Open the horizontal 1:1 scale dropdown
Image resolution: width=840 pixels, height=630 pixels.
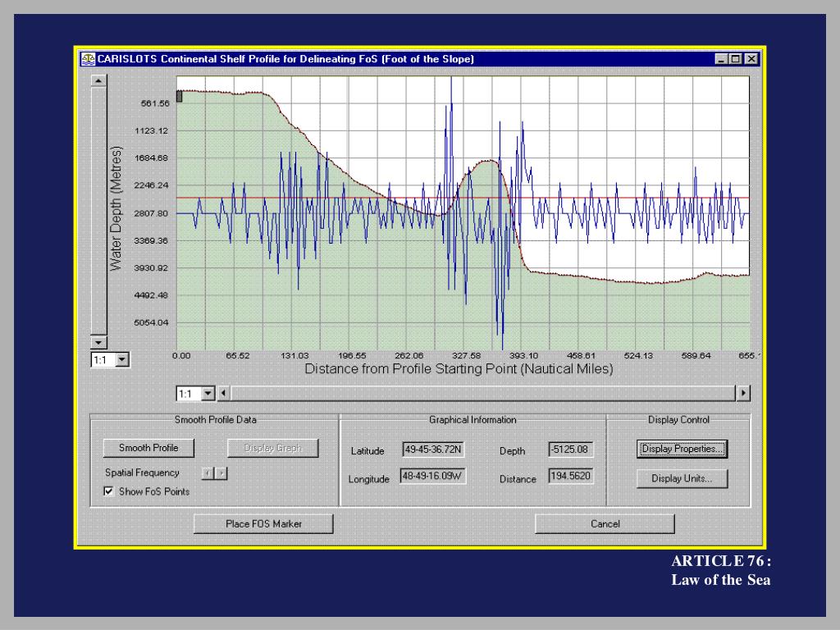[x=208, y=394]
